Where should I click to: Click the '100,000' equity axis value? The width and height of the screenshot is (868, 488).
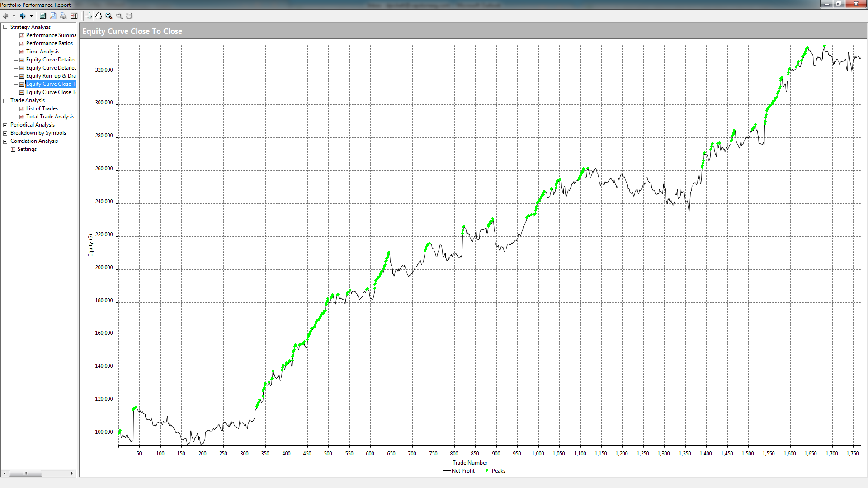pyautogui.click(x=104, y=432)
